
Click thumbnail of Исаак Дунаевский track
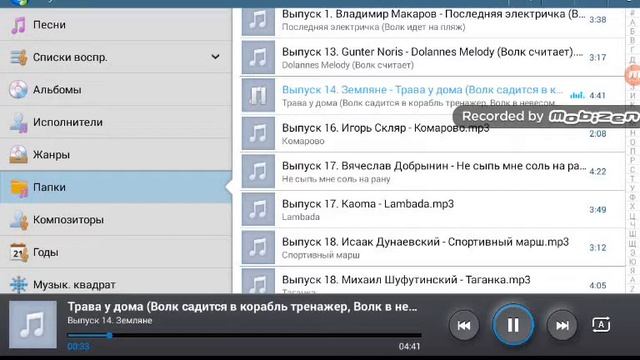coord(258,247)
